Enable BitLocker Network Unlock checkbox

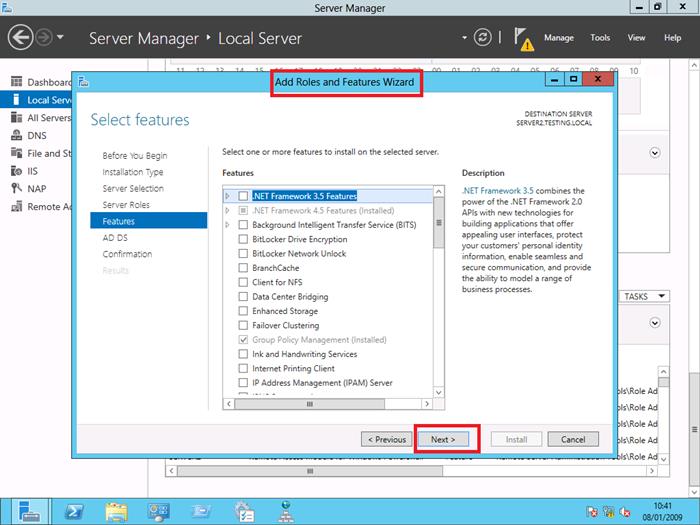pyautogui.click(x=243, y=253)
